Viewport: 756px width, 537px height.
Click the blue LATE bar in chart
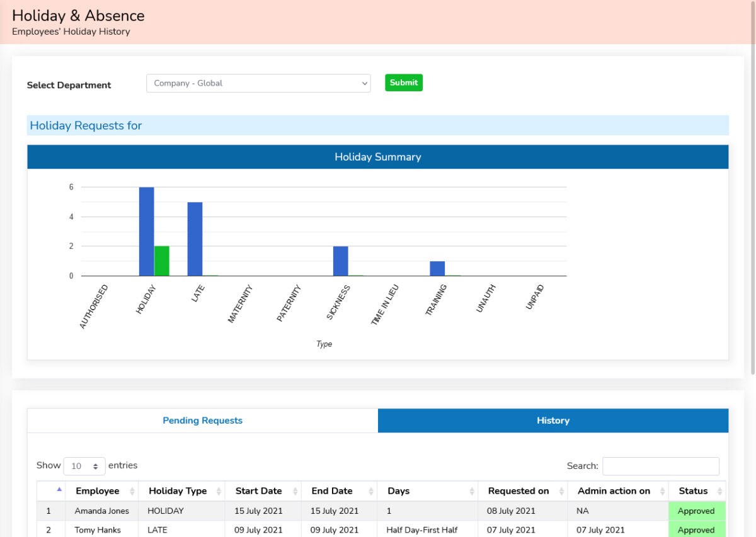[x=195, y=239]
